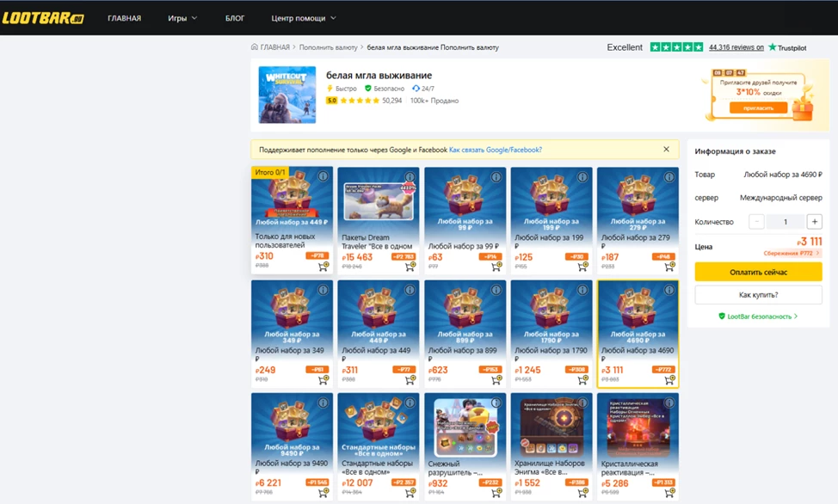Screen dimensions: 838x504
Task: Add 'Любой набор за 9490 ₽' to cart
Action: (323, 492)
